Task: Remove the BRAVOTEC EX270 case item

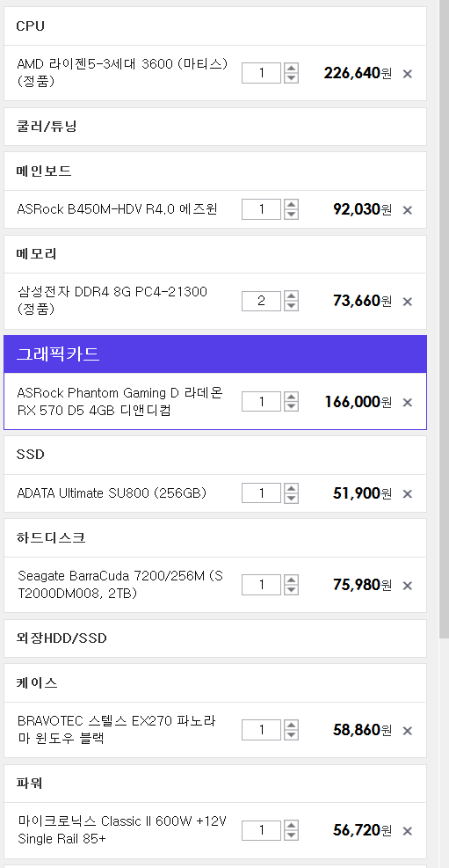Action: click(408, 731)
